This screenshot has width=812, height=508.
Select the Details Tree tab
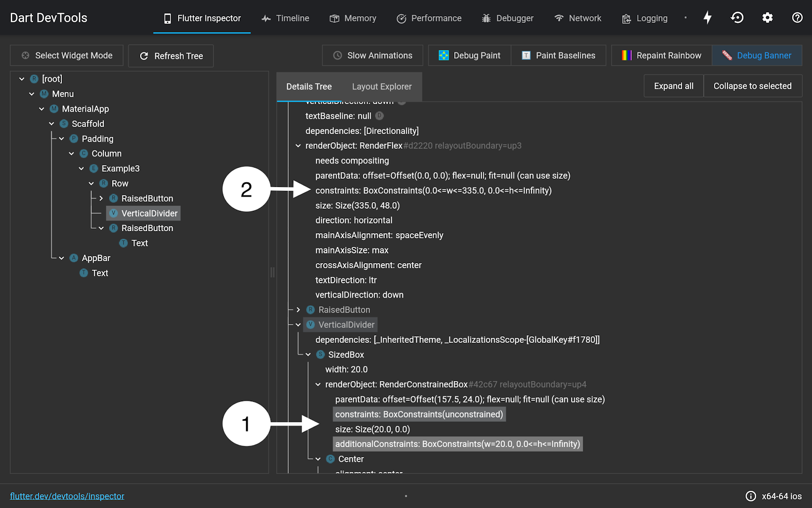pos(309,87)
